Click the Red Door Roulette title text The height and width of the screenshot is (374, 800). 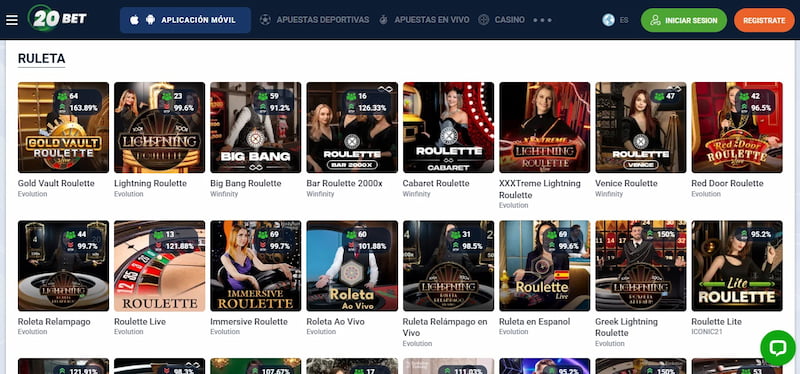728,183
